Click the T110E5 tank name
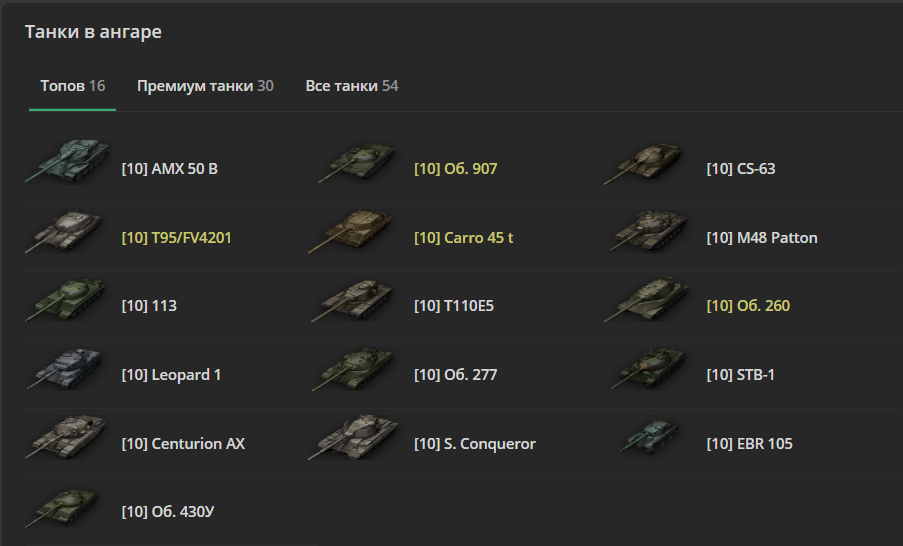Viewport: 903px width, 546px height. click(453, 306)
